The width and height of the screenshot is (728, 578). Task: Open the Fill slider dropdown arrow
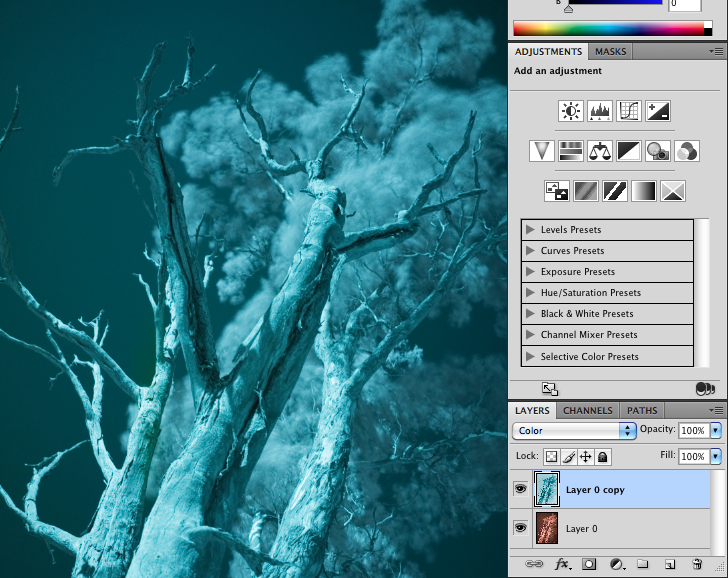tap(715, 456)
